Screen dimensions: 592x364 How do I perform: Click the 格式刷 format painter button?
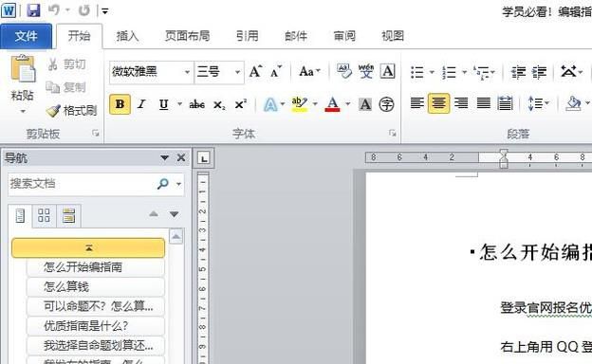tap(72, 111)
